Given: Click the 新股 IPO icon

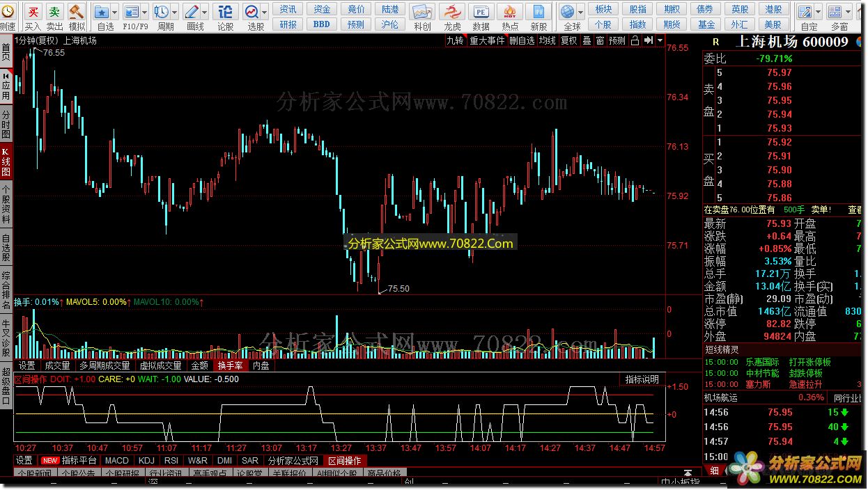Looking at the screenshot, I should pos(538,12).
